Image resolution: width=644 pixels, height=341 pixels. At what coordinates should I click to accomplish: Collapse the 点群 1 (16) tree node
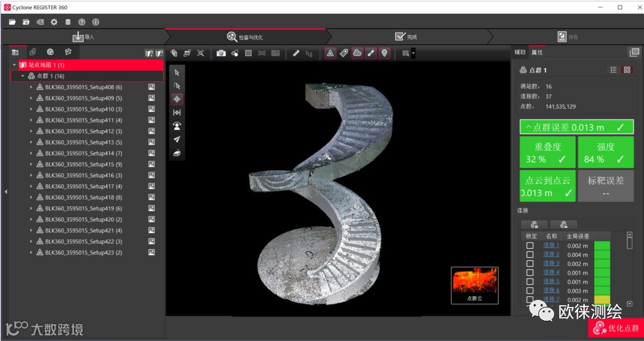(x=23, y=76)
